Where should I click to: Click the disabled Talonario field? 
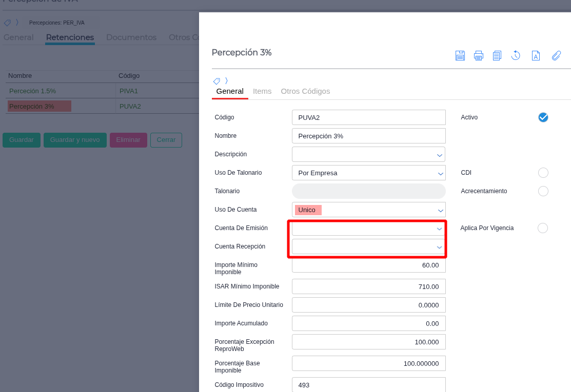click(x=368, y=191)
